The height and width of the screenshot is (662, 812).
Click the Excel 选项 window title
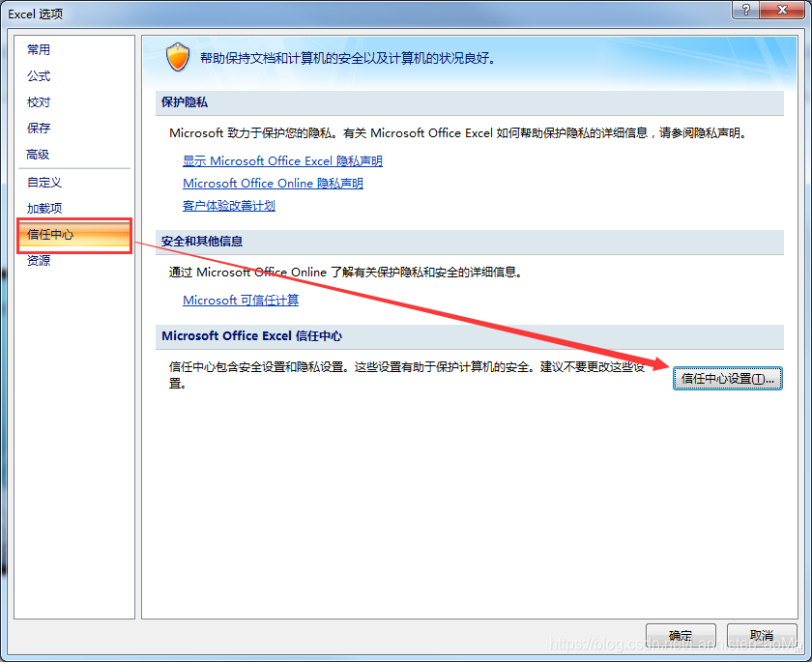click(x=35, y=14)
